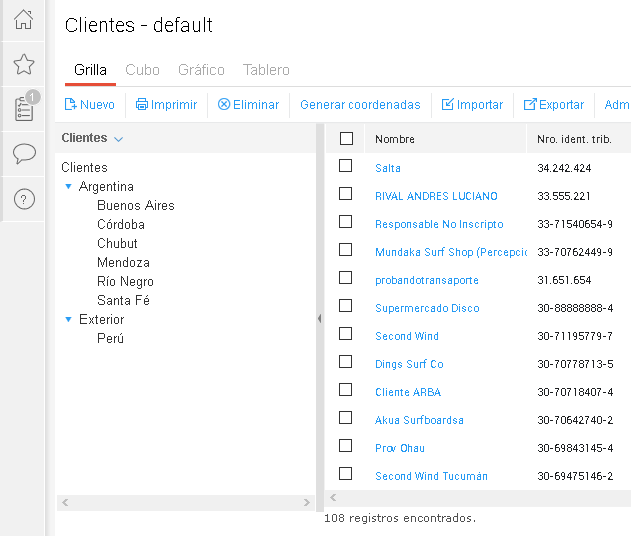Tick the select-all header checkbox
The width and height of the screenshot is (631, 536).
[x=346, y=139]
